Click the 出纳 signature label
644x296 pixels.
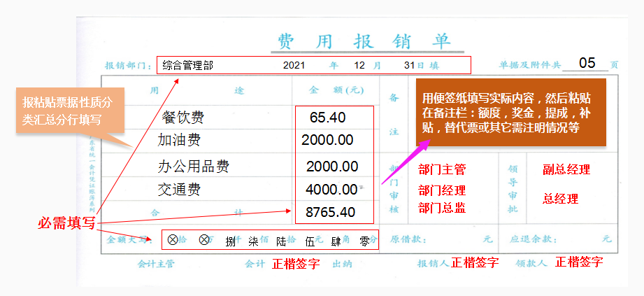tap(342, 265)
